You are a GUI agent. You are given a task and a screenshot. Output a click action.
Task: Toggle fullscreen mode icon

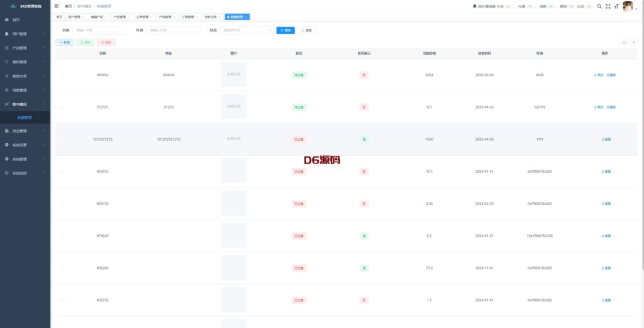(x=608, y=6)
